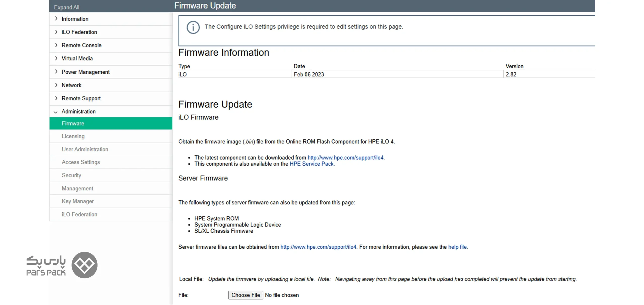Expand the Virtual Media chevron
The height and width of the screenshot is (305, 644).
coord(56,58)
